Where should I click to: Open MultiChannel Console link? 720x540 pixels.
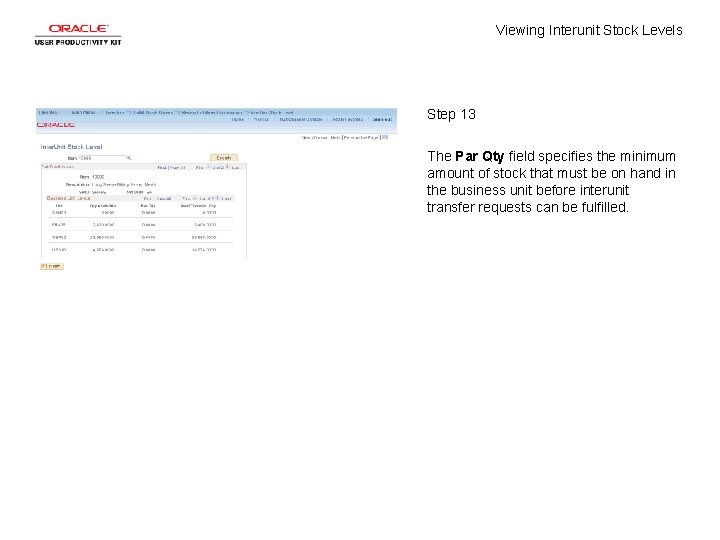tap(301, 119)
